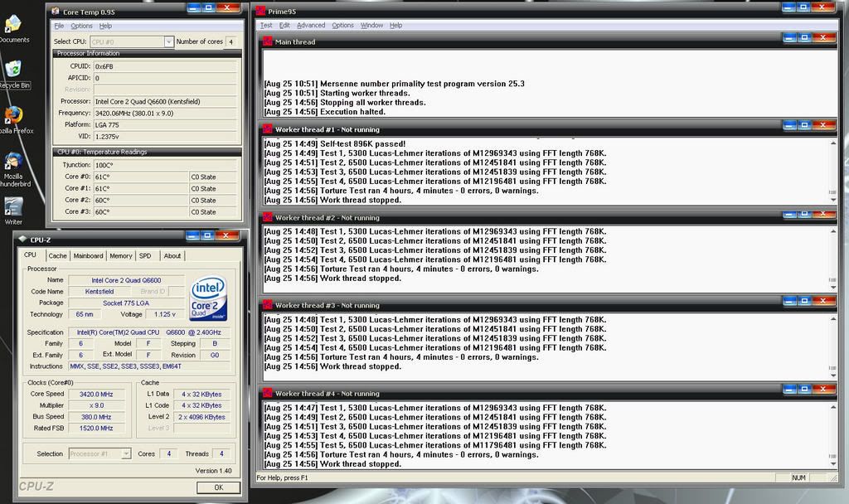Click the Voltage 1.125 v value
Image resolution: width=849 pixels, height=504 pixels.
click(x=165, y=314)
